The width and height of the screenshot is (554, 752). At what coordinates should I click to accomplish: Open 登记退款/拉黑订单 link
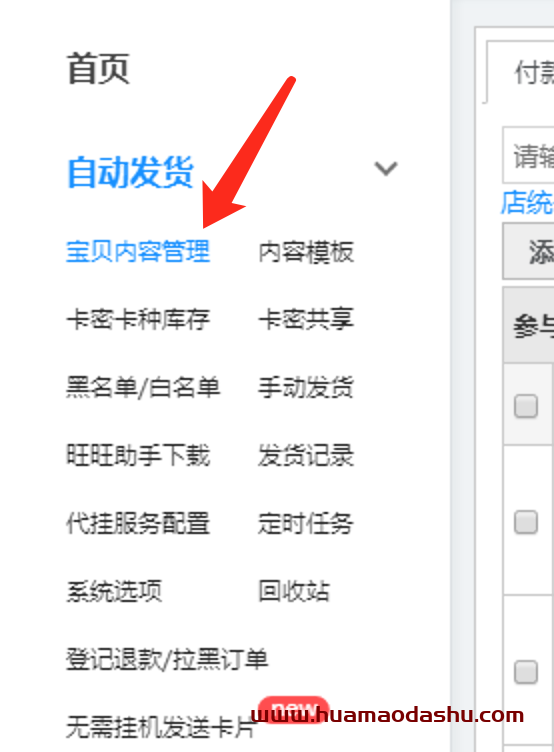[167, 659]
